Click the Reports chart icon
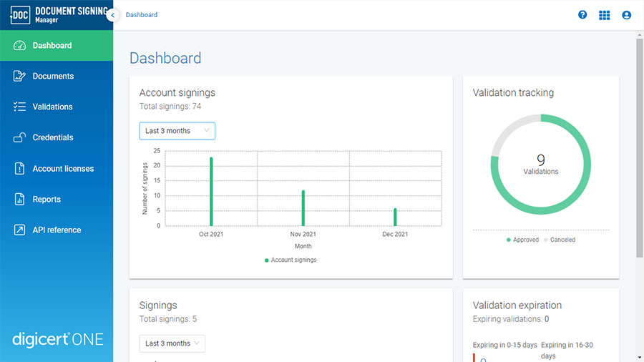The height and width of the screenshot is (362, 644). [x=19, y=200]
